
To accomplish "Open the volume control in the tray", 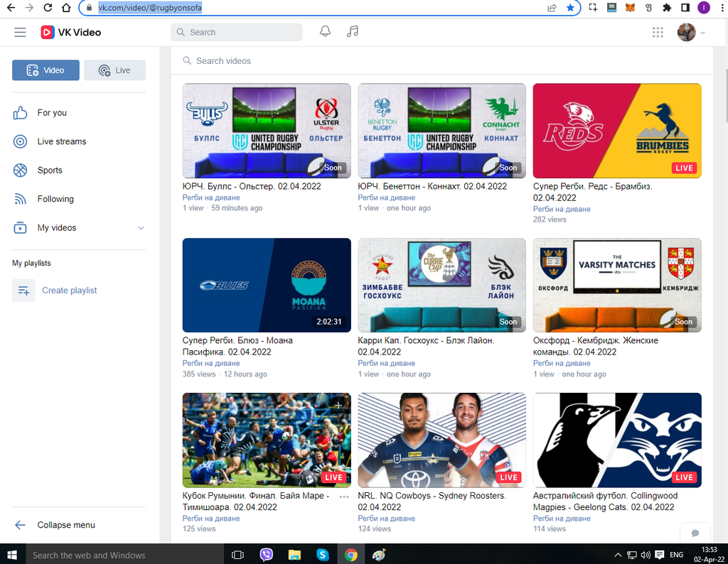I will [646, 555].
